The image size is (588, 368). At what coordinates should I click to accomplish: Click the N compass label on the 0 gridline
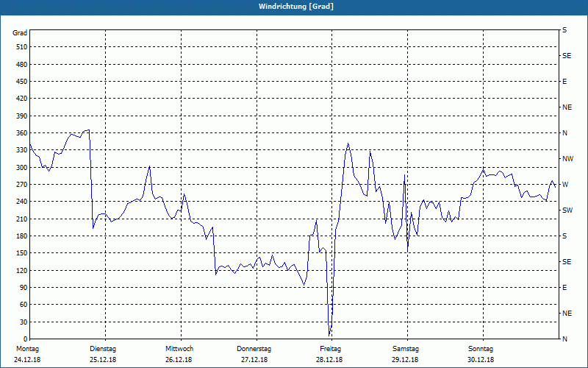tap(564, 339)
